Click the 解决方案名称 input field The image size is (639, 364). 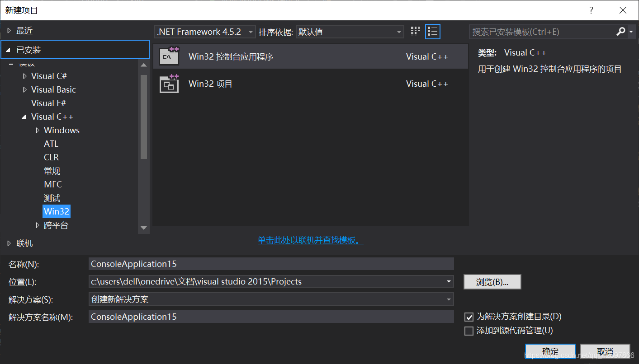pyautogui.click(x=271, y=317)
